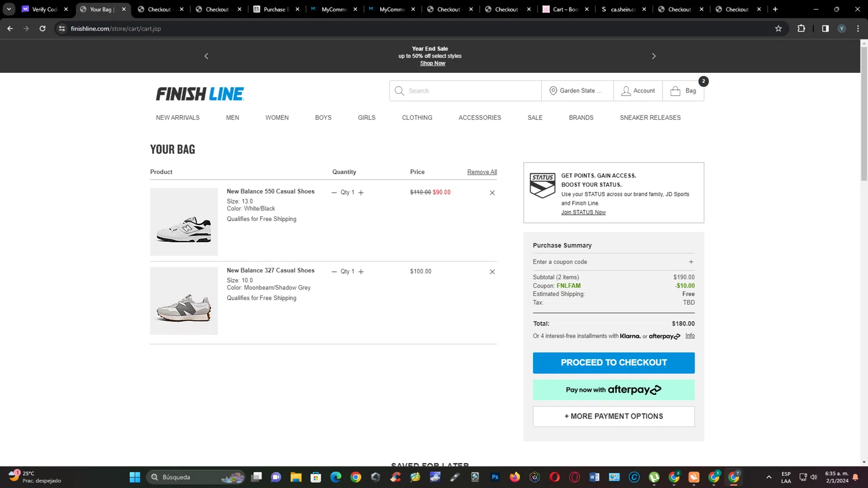
Task: Open taskbar Búsqueda search box
Action: point(196,477)
